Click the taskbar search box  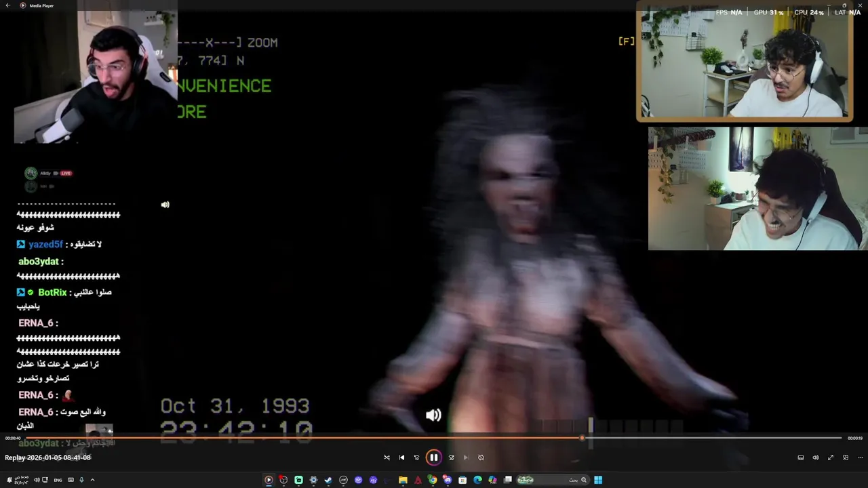pyautogui.click(x=553, y=480)
